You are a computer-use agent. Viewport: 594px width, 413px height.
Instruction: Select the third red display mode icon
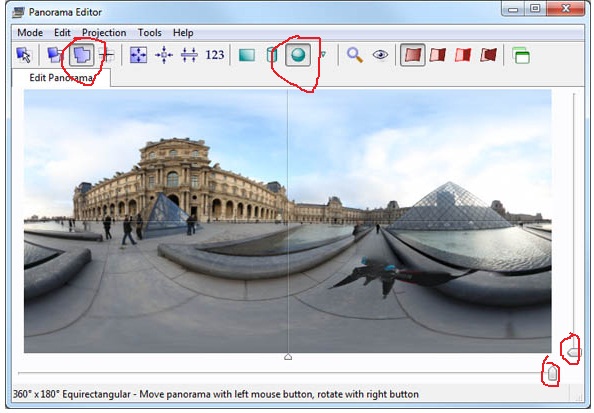463,55
